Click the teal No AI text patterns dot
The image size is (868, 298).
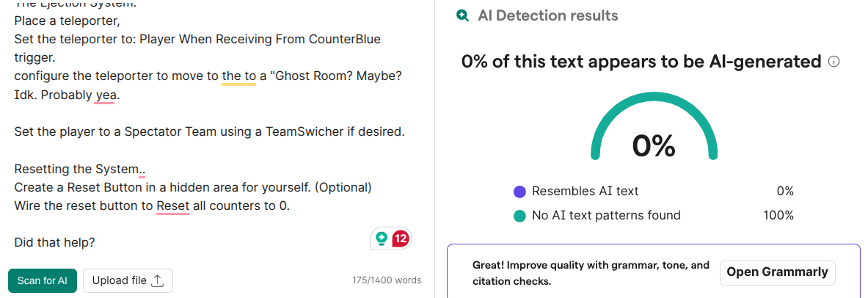click(520, 216)
